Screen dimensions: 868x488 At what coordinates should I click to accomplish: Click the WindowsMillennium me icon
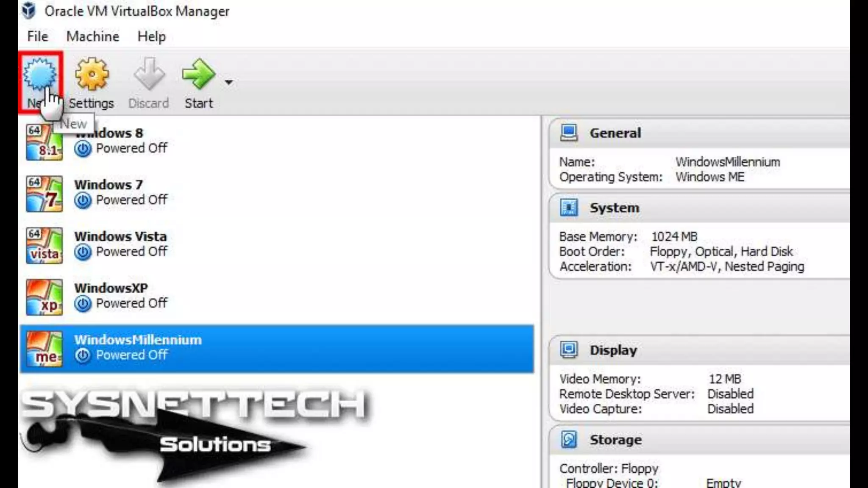44,349
